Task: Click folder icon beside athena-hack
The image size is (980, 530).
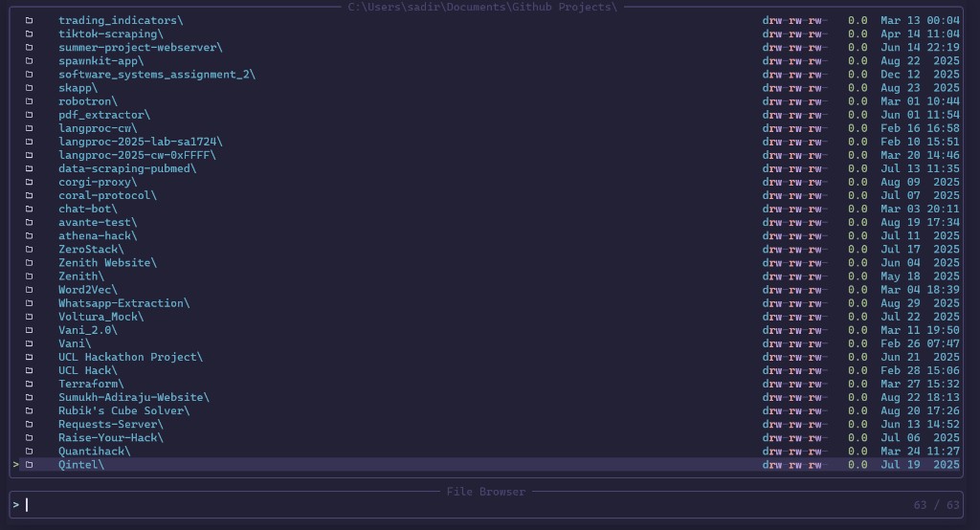Action: pos(29,235)
